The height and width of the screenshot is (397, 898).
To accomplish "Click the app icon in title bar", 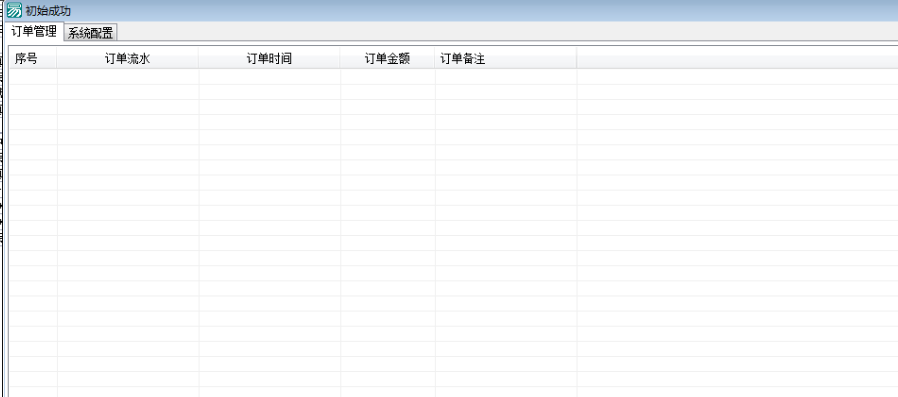I will pos(14,10).
